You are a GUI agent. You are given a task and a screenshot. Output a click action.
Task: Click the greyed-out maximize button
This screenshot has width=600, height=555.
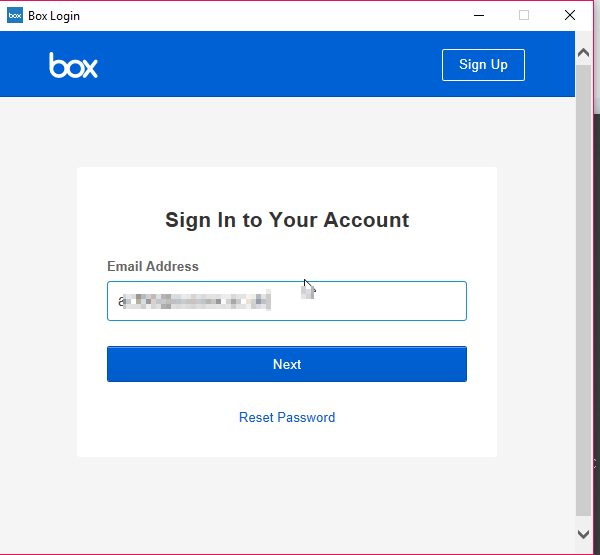tap(524, 15)
